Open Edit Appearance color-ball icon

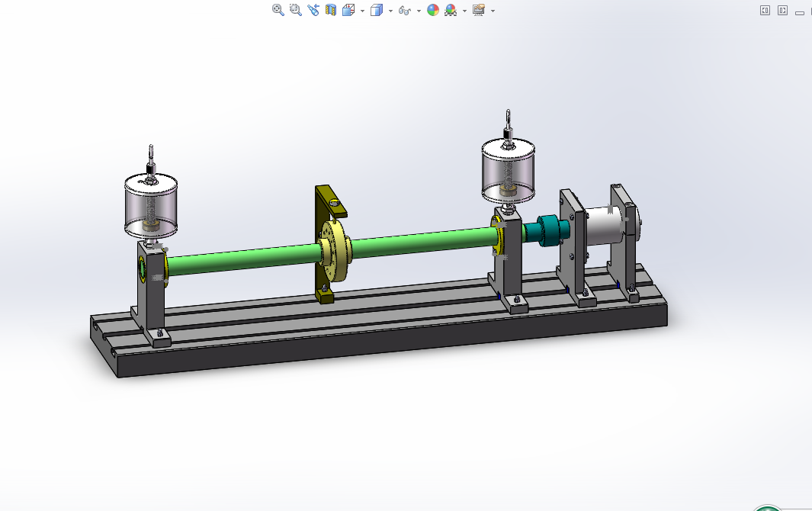point(433,10)
